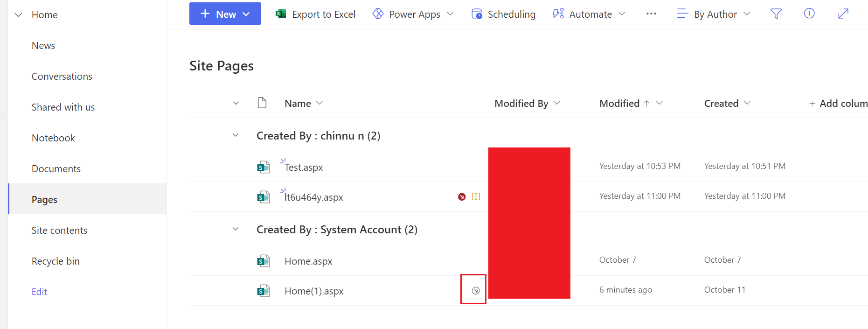Open the filter pane icon
The width and height of the screenshot is (868, 329).
tap(776, 14)
